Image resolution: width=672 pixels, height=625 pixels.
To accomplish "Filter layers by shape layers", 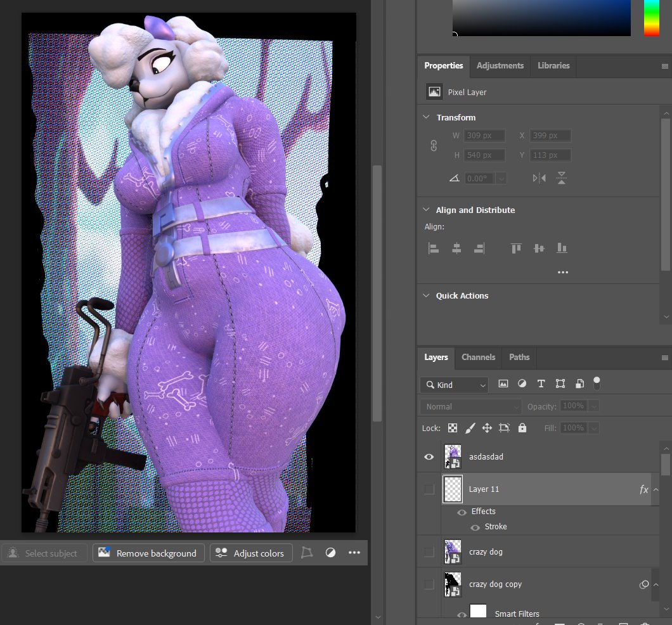I will (x=560, y=384).
